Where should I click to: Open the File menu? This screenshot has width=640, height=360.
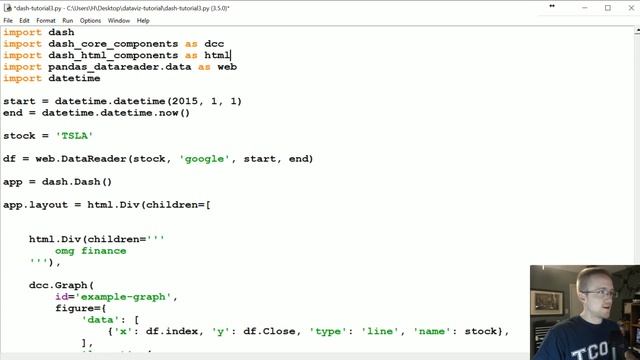8,20
